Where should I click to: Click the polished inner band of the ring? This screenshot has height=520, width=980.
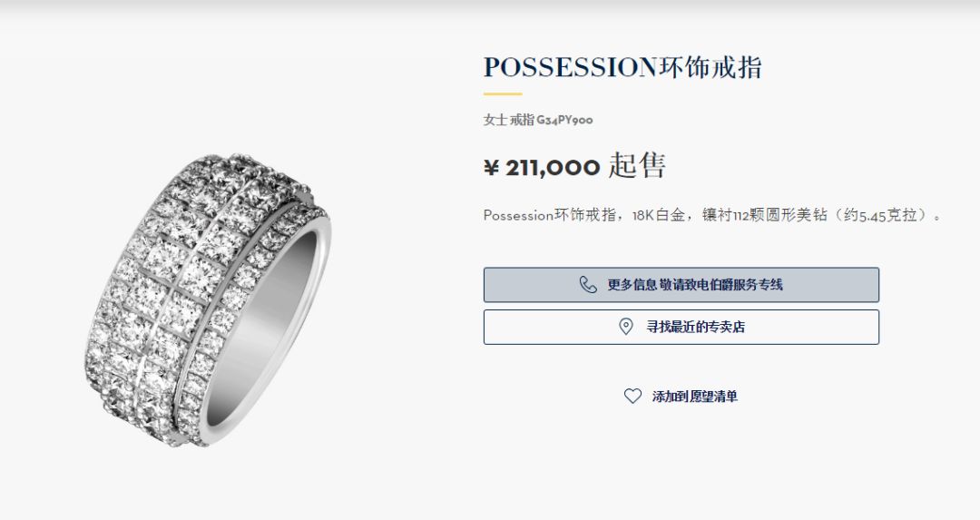click(x=262, y=331)
